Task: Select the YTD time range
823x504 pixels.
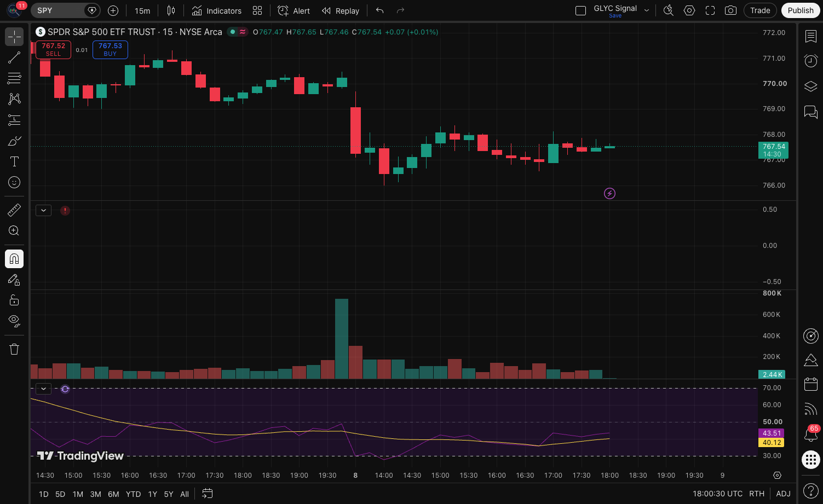Action: pos(133,494)
